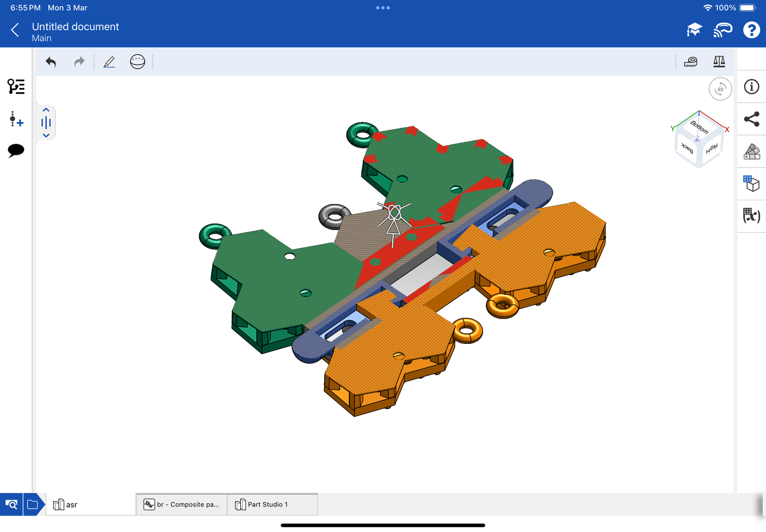Open the document info panel
Image resolution: width=766 pixels, height=532 pixels.
(x=751, y=87)
